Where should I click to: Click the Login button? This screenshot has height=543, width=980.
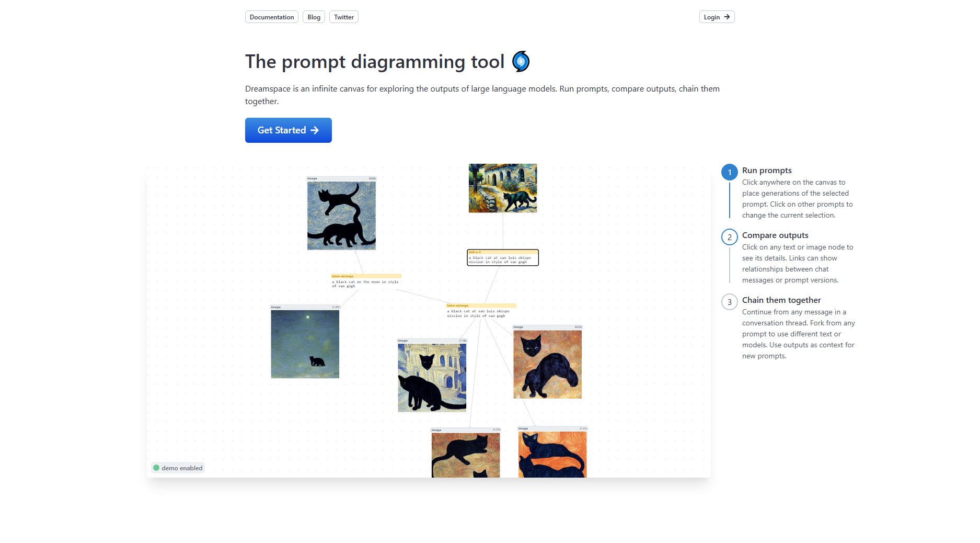point(717,17)
